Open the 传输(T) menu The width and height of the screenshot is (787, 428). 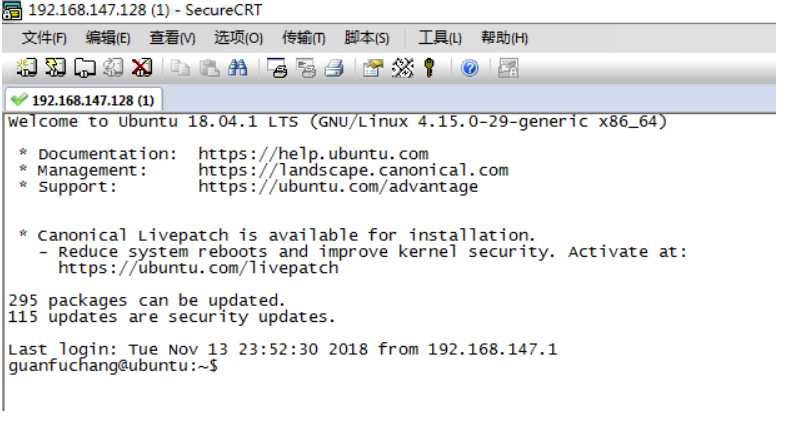pos(304,38)
